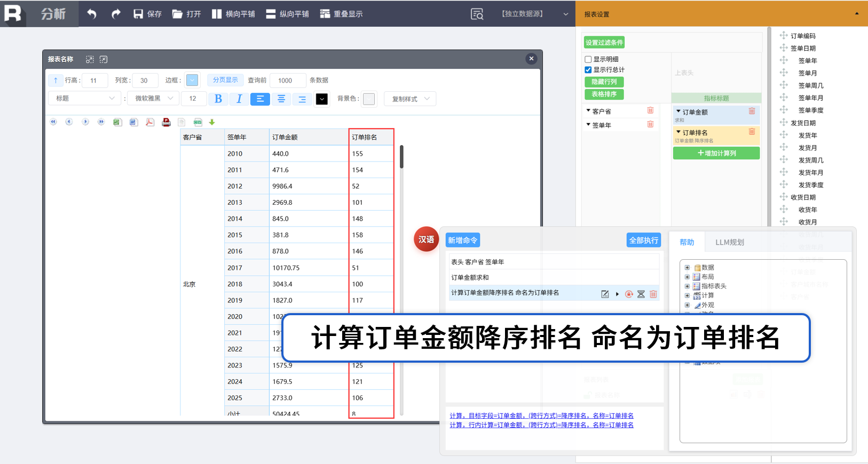Open the black font color swatch
The height and width of the screenshot is (464, 868).
point(322,99)
